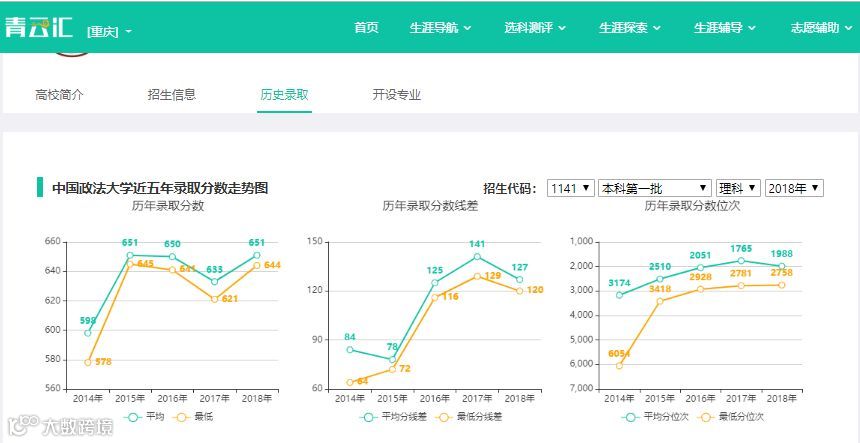Click the 2017 average rank point 1765

tap(741, 260)
